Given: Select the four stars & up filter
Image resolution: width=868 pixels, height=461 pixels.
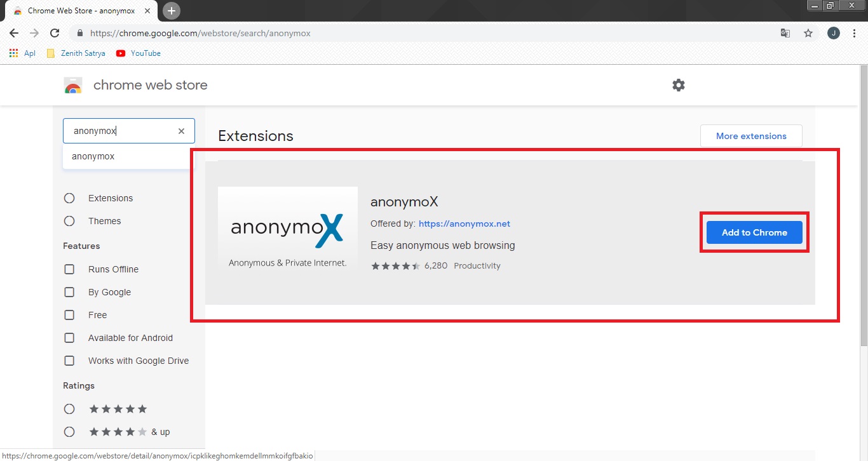Looking at the screenshot, I should [69, 432].
